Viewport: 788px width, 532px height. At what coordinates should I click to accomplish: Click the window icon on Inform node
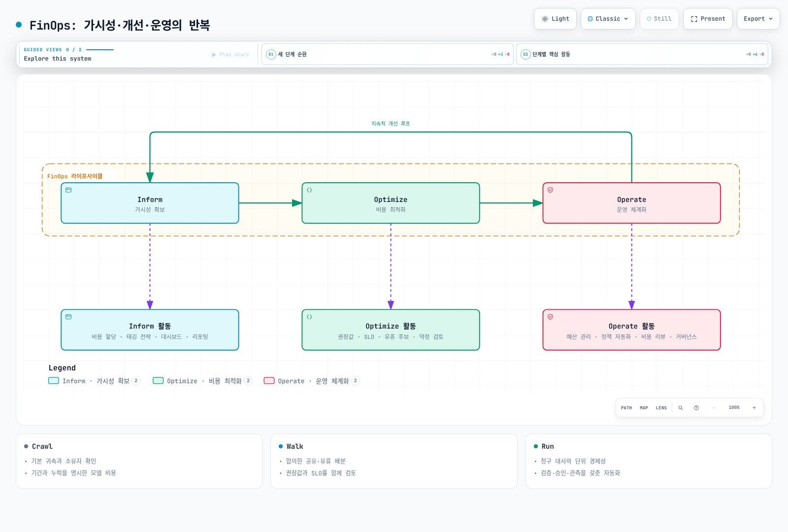point(68,190)
